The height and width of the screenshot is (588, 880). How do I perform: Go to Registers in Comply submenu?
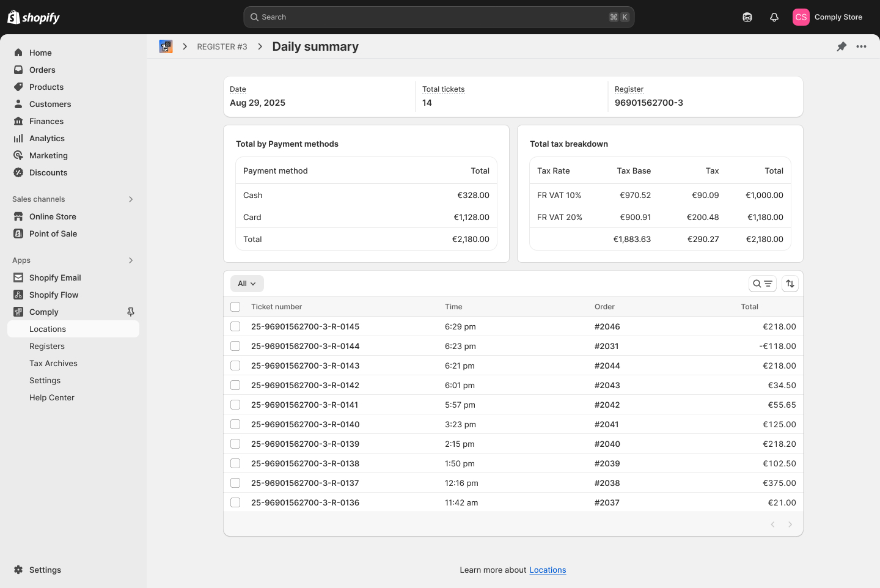(x=47, y=346)
